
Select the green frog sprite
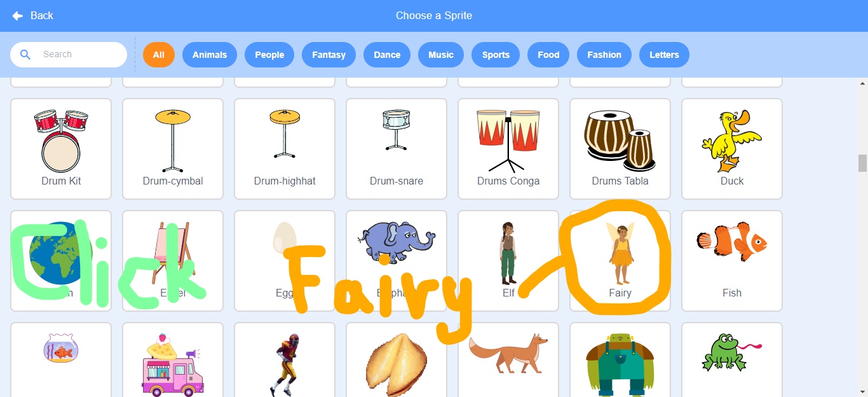(732, 359)
